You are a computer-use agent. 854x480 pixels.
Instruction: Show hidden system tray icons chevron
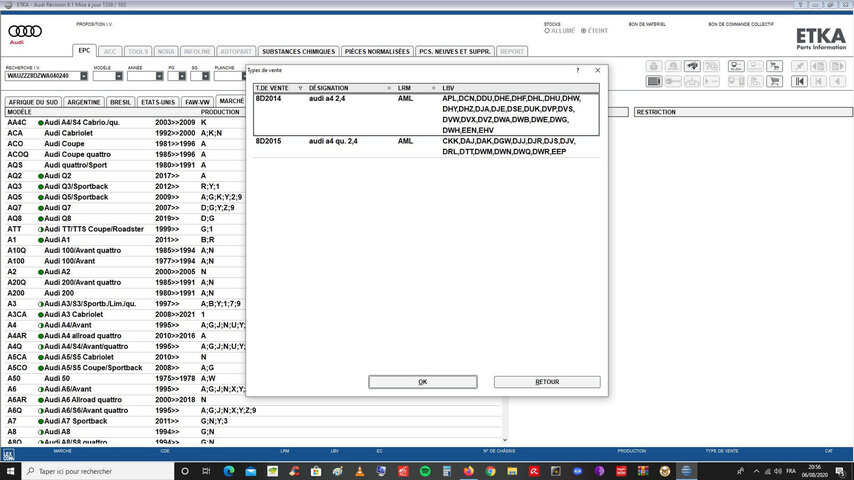coord(756,471)
